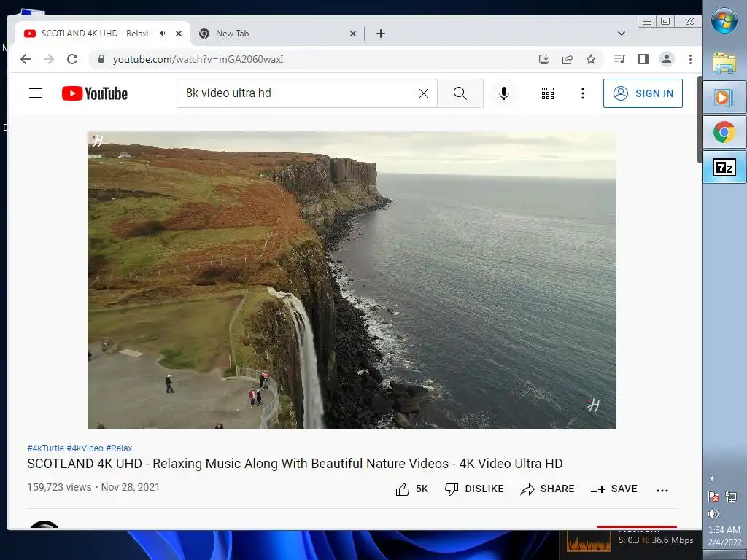Click the #4kTurtle hashtag link
This screenshot has height=560, width=747.
click(46, 448)
